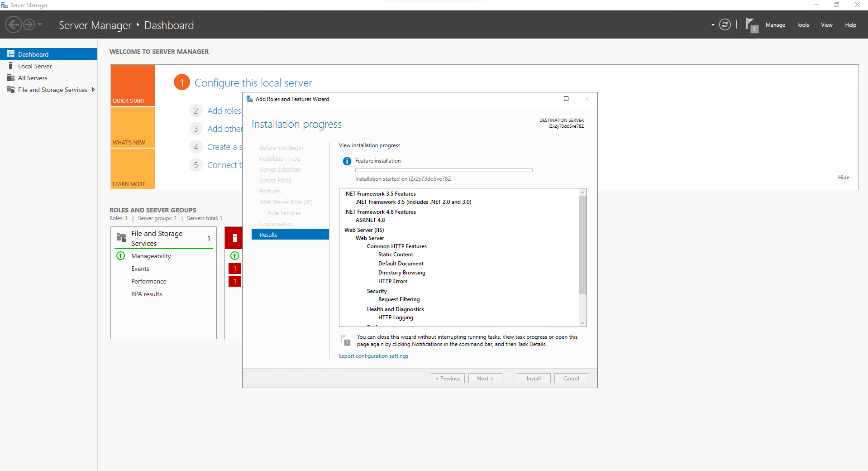The image size is (868, 471).
Task: Click Create a server group link
Action: point(224,147)
